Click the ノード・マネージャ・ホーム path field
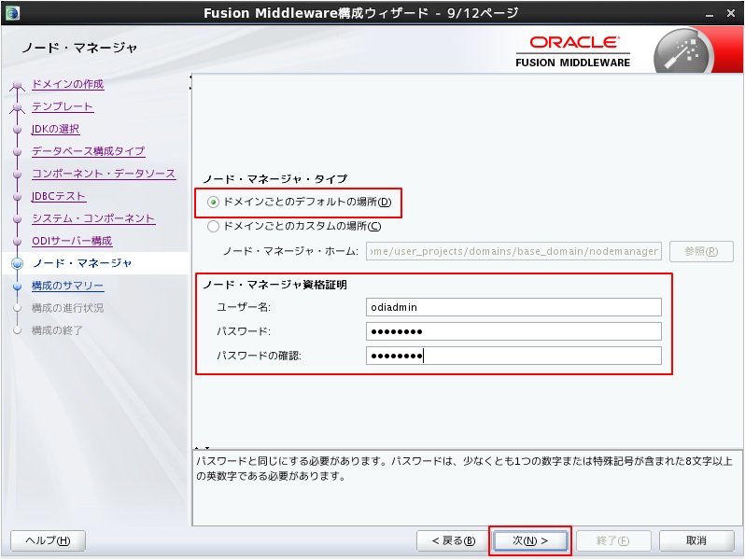Screen dimensions: 745x560 click(x=513, y=251)
